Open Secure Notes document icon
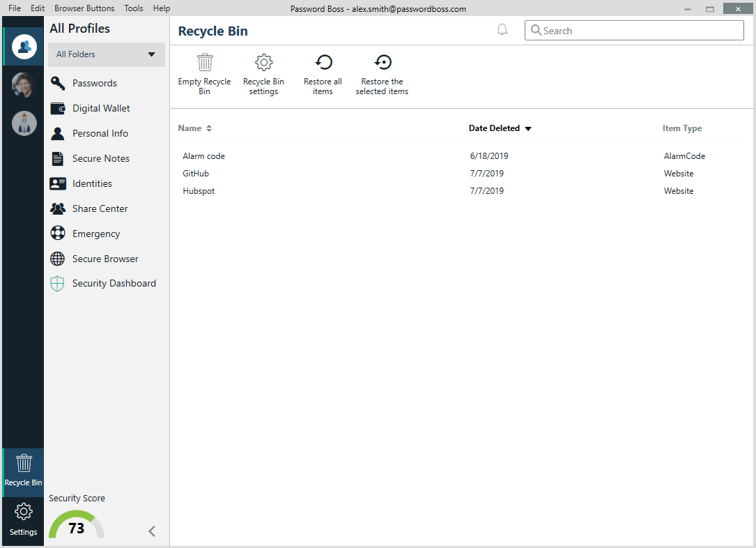Viewport: 756px width, 548px height. (x=57, y=158)
